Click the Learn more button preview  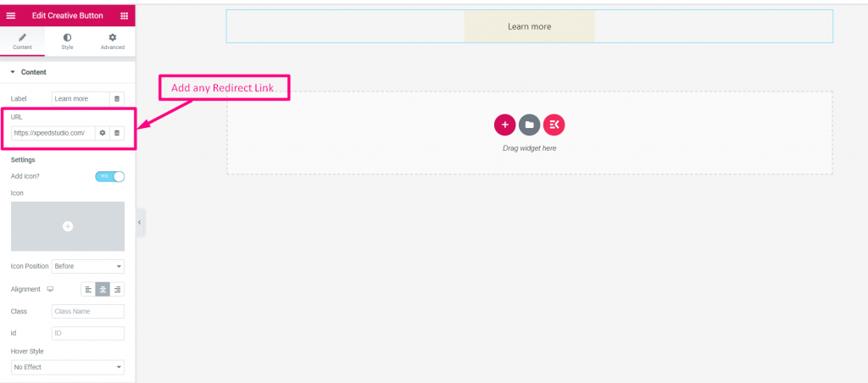[x=529, y=26]
